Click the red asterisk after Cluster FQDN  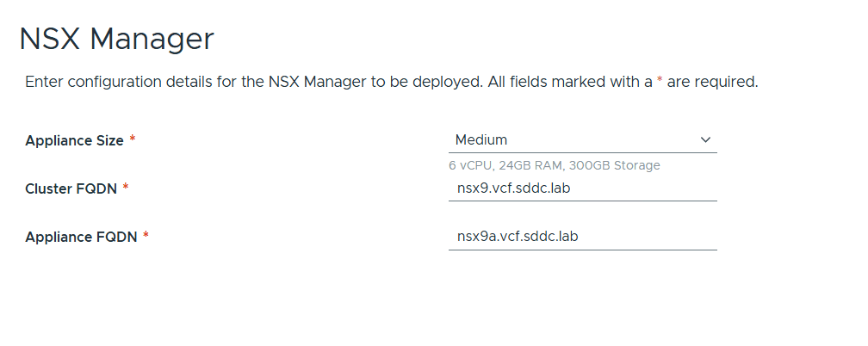tap(126, 188)
